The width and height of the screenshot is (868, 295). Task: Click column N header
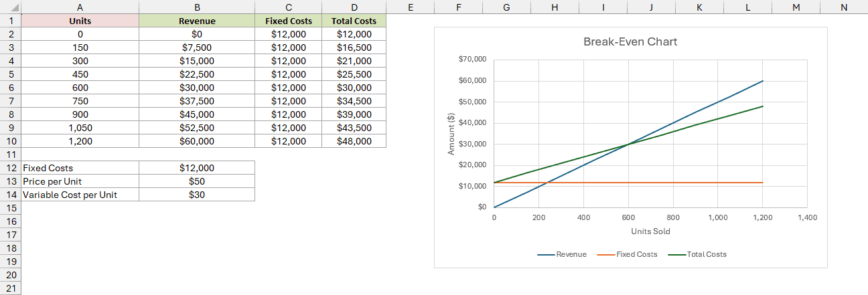point(843,7)
